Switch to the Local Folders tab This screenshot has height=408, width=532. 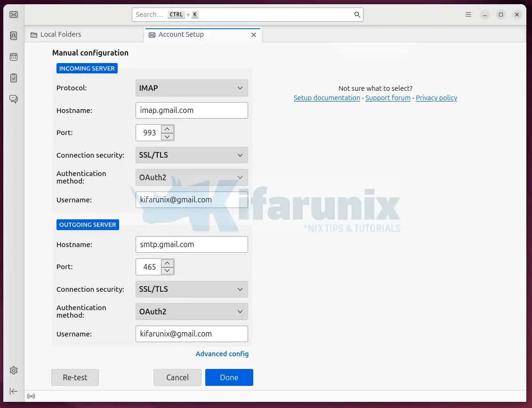point(61,34)
